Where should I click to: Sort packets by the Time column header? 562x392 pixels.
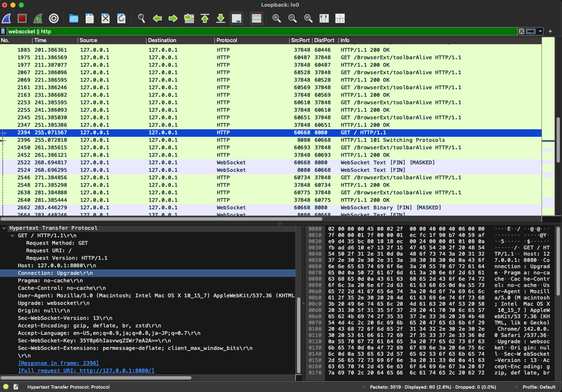(40, 40)
